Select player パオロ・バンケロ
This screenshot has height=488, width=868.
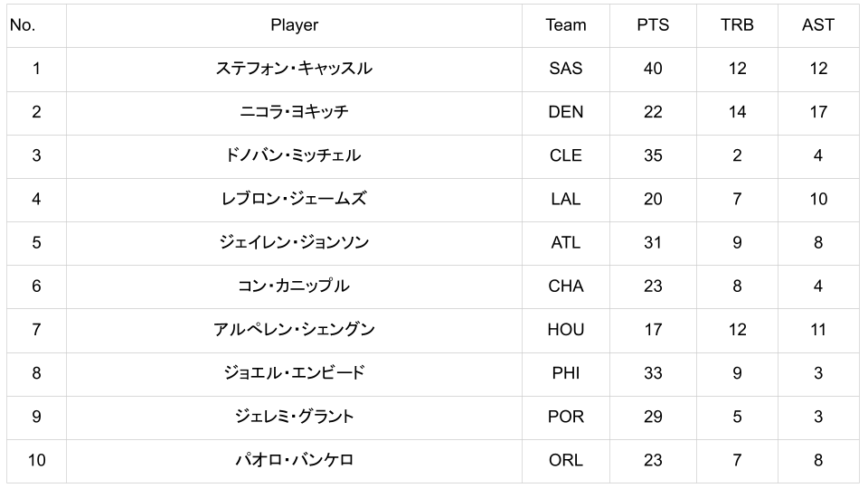[294, 460]
